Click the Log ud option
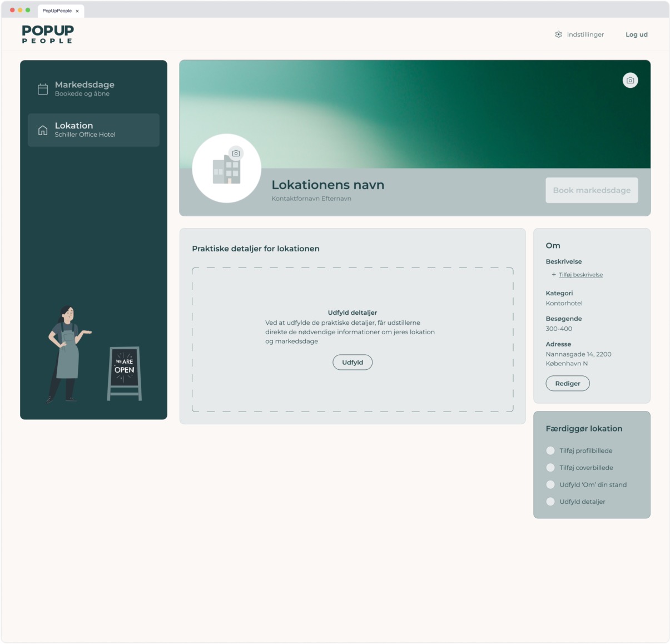Image resolution: width=670 pixels, height=644 pixels. 636,34
